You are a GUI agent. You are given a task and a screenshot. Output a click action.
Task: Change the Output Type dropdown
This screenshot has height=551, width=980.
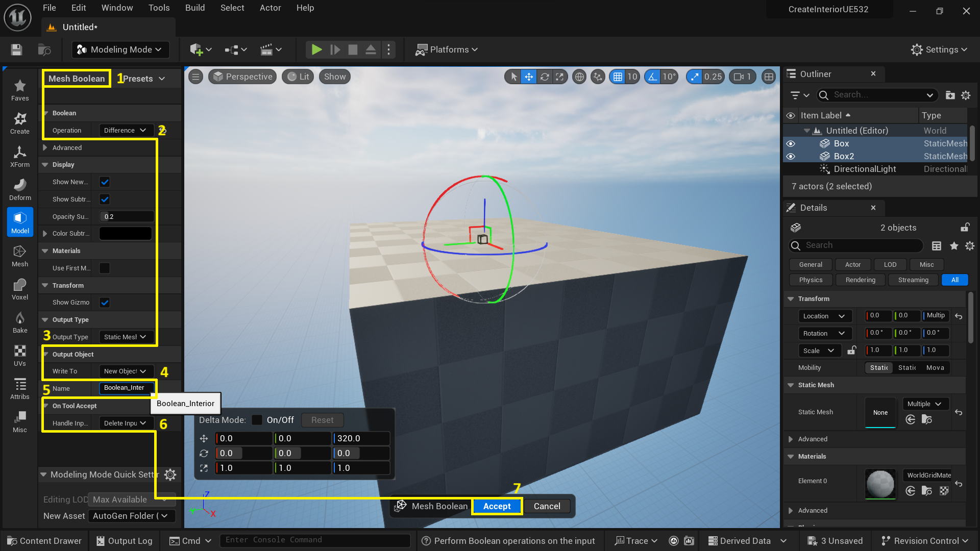[x=125, y=337]
